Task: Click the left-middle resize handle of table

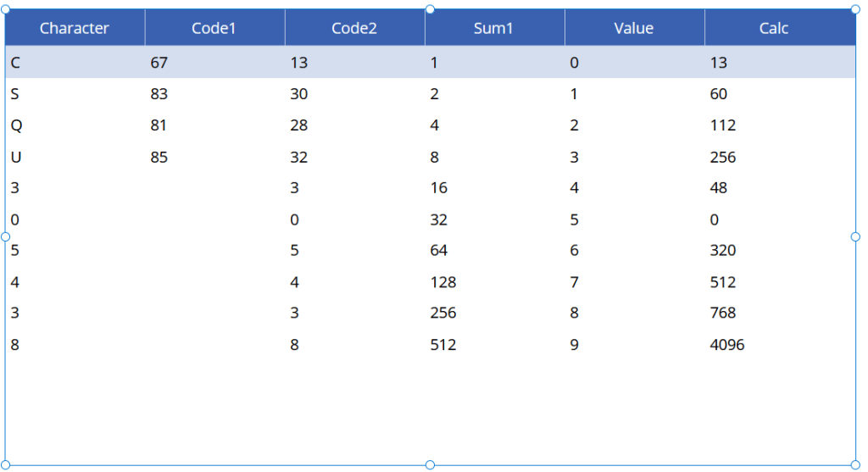Action: click(5, 237)
